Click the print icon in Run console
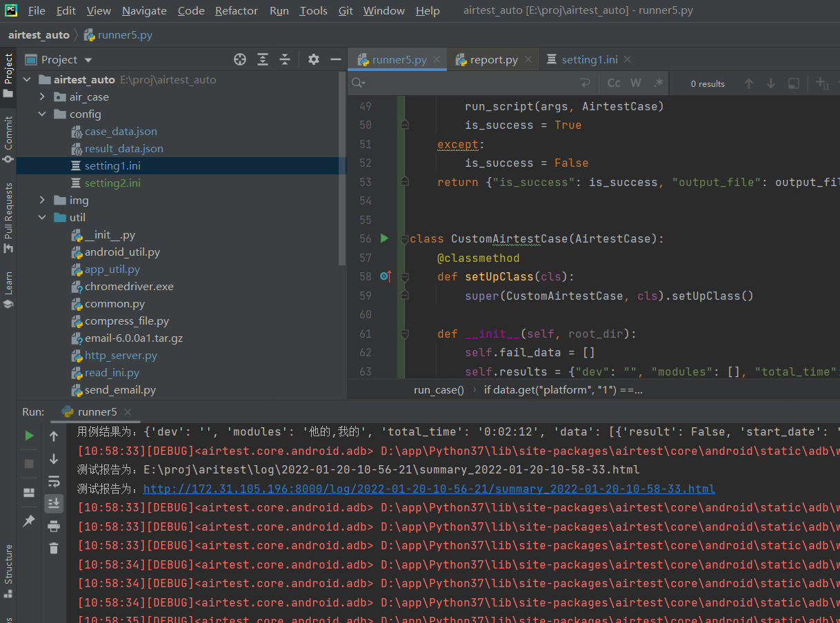Viewport: 840px width, 623px height. coord(54,527)
